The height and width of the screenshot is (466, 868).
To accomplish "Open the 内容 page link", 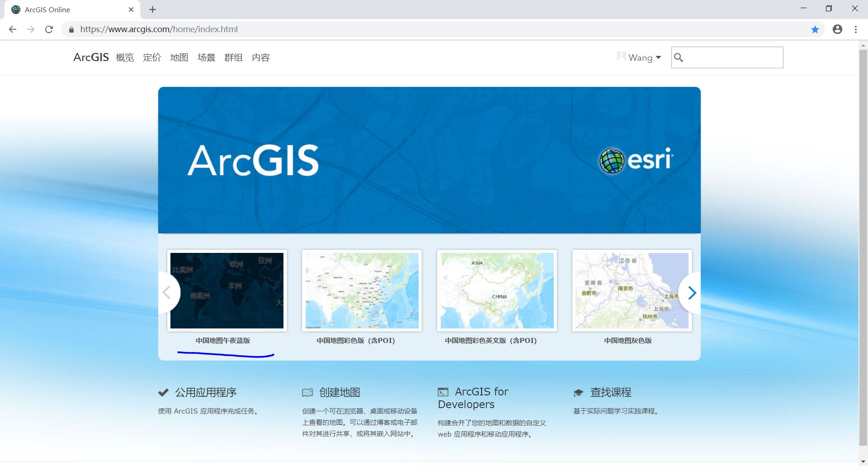I will pos(261,57).
